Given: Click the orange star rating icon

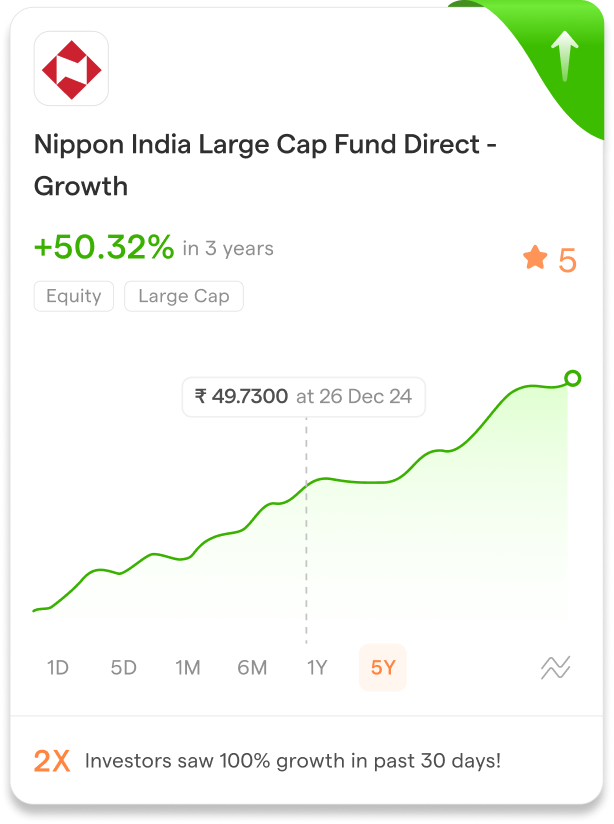Looking at the screenshot, I should point(535,258).
